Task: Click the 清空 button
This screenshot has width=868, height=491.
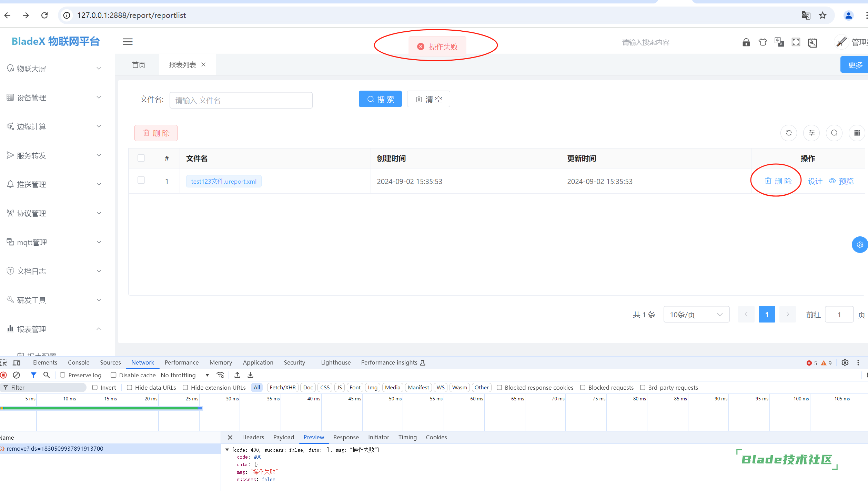Action: (x=428, y=99)
